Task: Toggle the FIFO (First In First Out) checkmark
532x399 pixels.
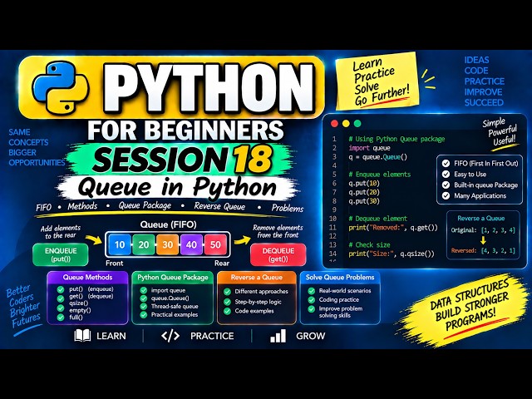Action: [446, 164]
